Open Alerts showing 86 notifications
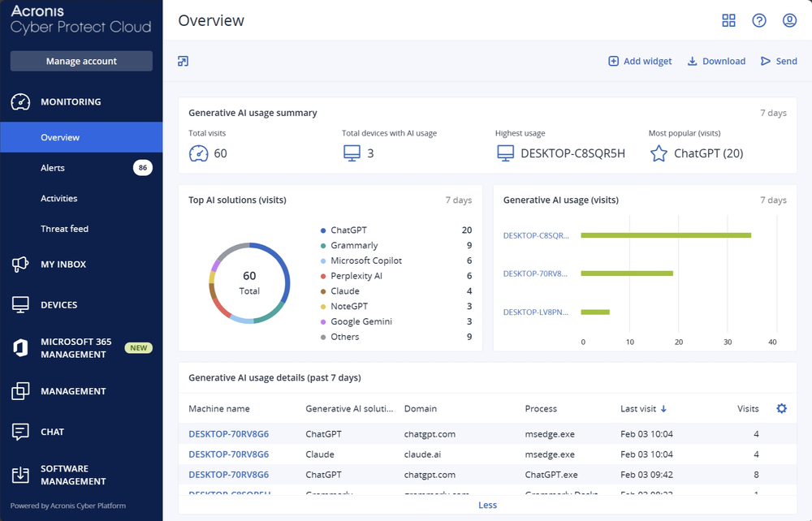812x521 pixels. pos(53,168)
